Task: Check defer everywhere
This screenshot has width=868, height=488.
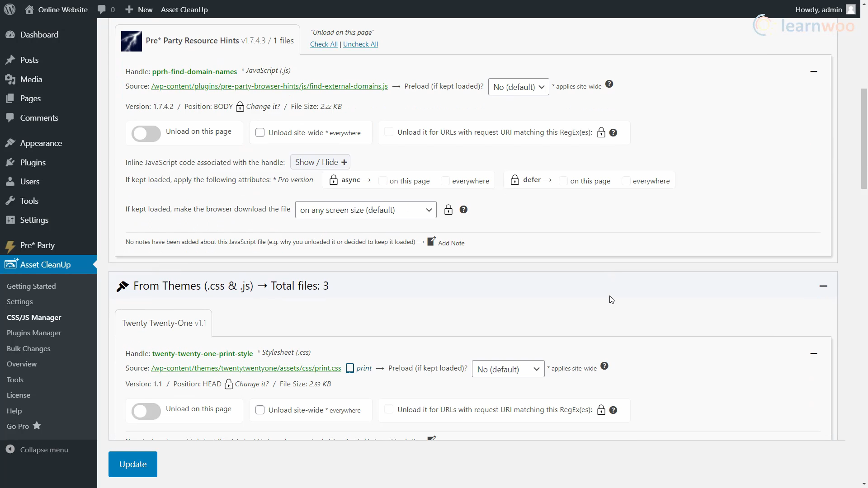Action: pos(626,181)
